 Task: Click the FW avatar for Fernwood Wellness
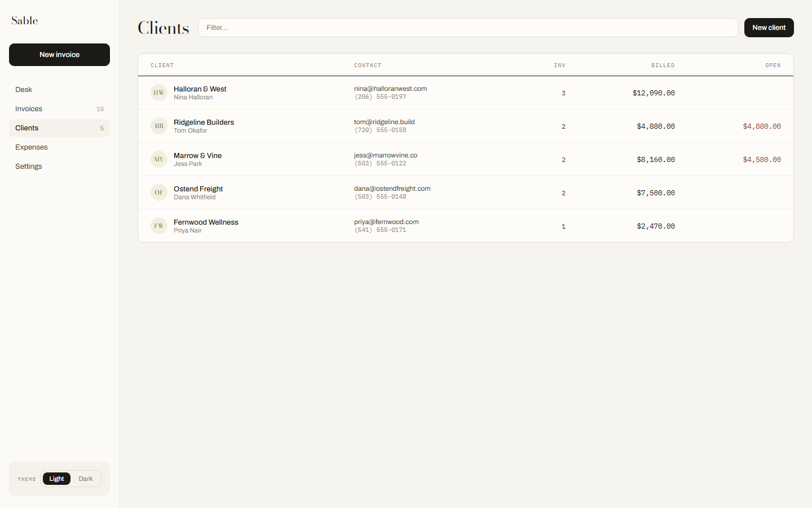tap(159, 226)
